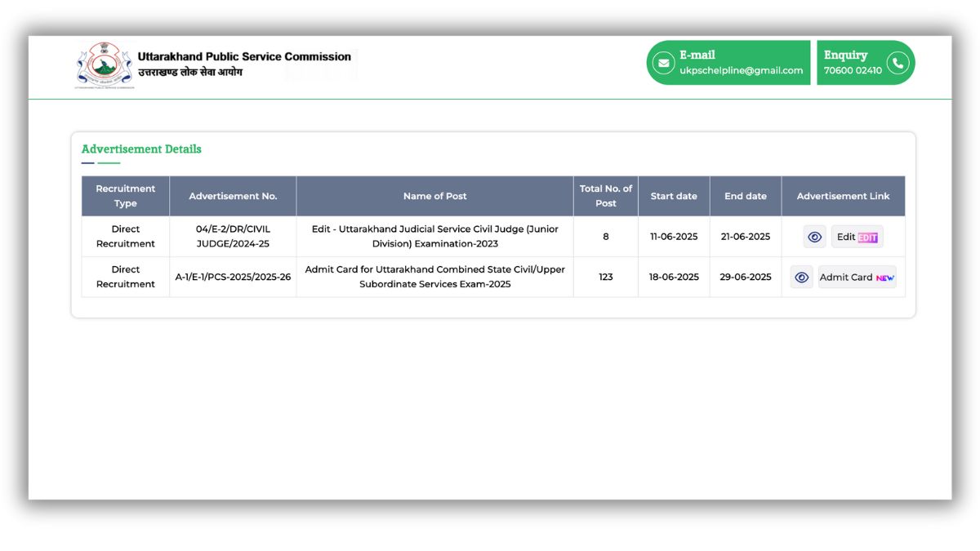Viewport: 980px width, 551px height.
Task: Click the Uttarakhand Public Service Commission title
Action: (244, 56)
